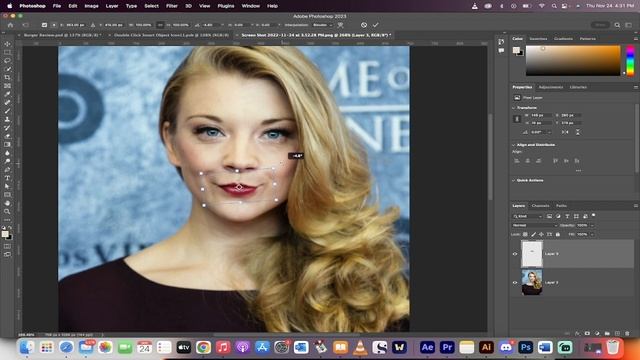
Task: Show more align options ellipsis
Action: 578,171
